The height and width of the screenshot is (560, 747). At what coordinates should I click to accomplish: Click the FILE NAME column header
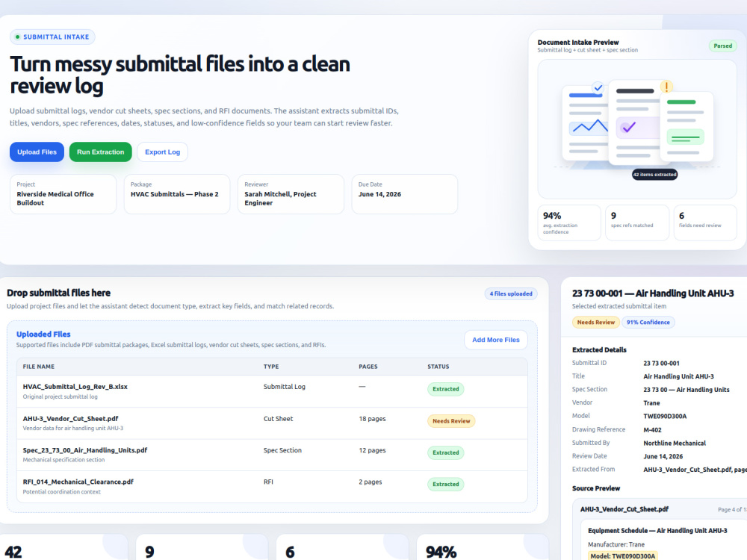click(x=39, y=367)
